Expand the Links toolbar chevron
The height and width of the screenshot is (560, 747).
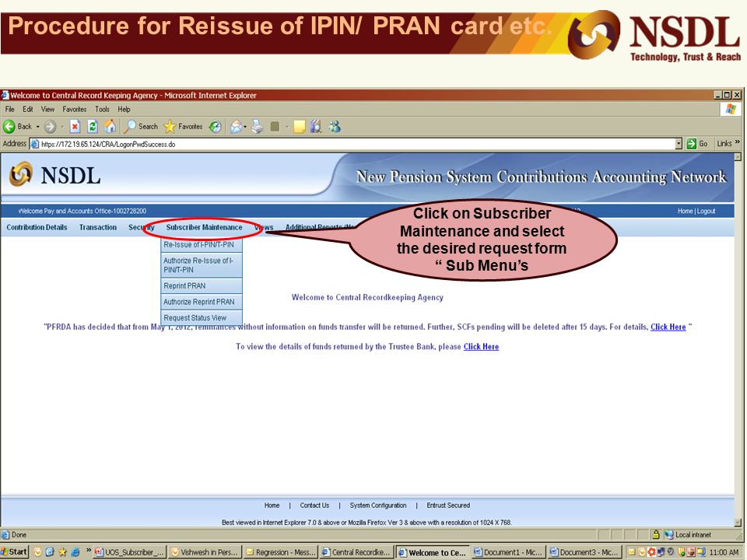pyautogui.click(x=738, y=142)
